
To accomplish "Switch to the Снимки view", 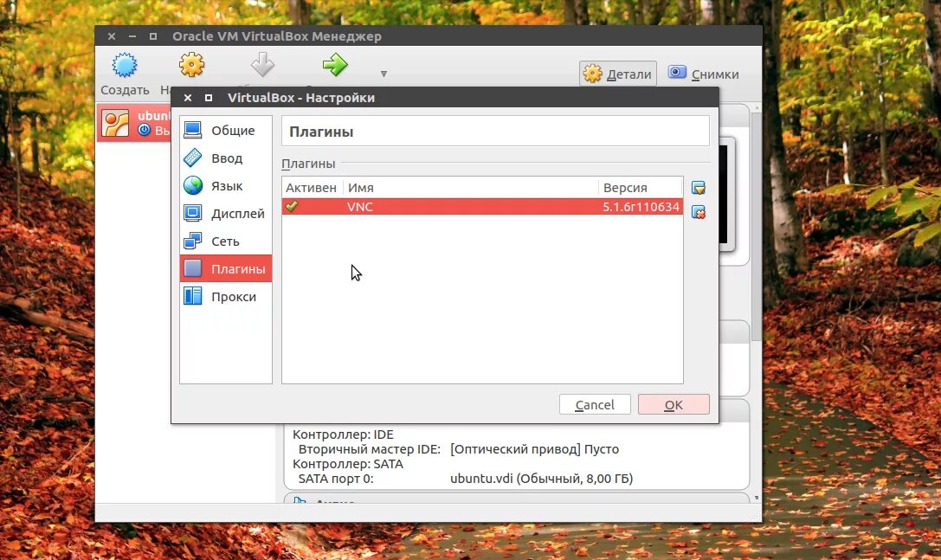I will tap(703, 74).
